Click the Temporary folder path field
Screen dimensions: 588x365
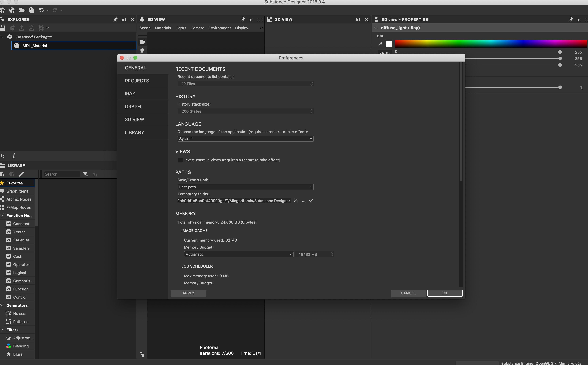[x=234, y=201]
